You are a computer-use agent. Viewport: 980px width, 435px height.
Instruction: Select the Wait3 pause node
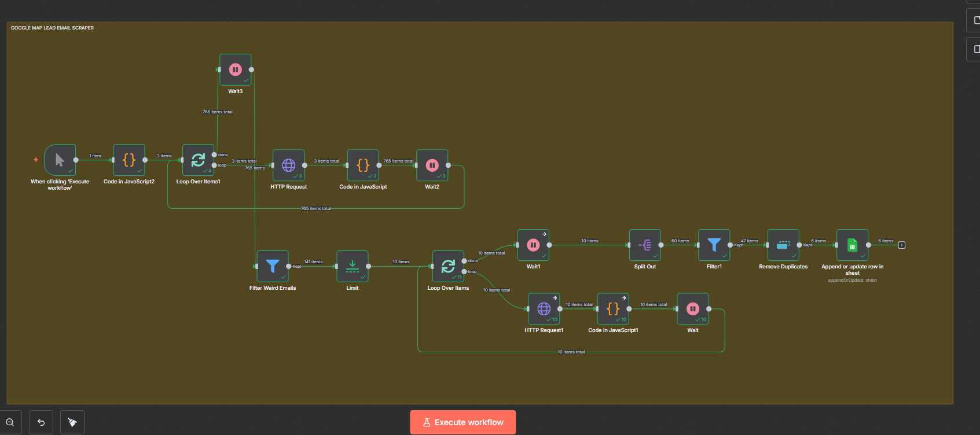[235, 70]
